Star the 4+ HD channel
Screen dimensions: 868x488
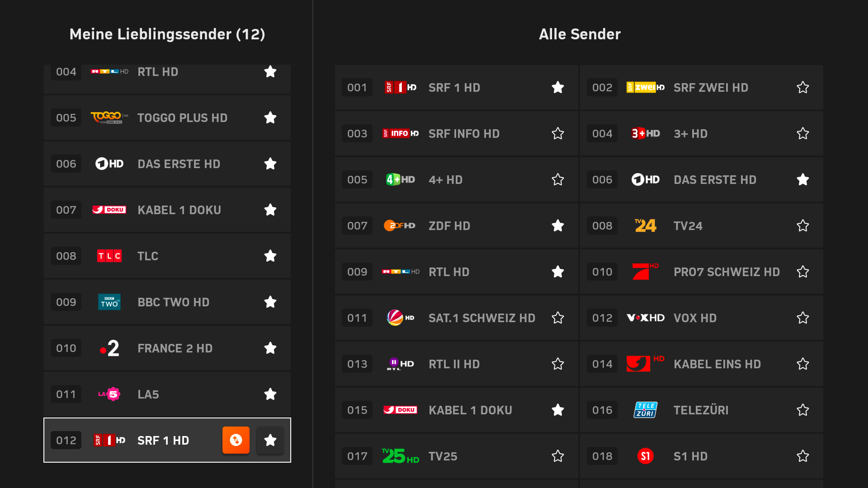pyautogui.click(x=557, y=180)
